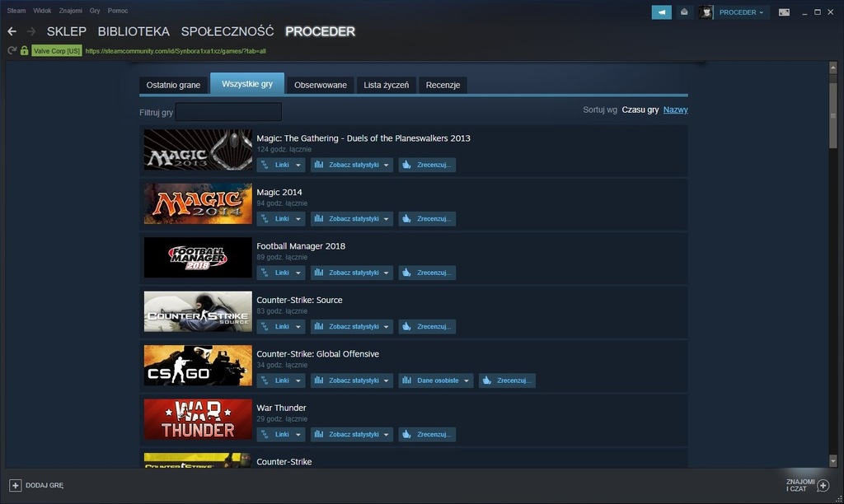Click the Magic 2014 game thumbnail
The height and width of the screenshot is (504, 844).
pyautogui.click(x=198, y=204)
